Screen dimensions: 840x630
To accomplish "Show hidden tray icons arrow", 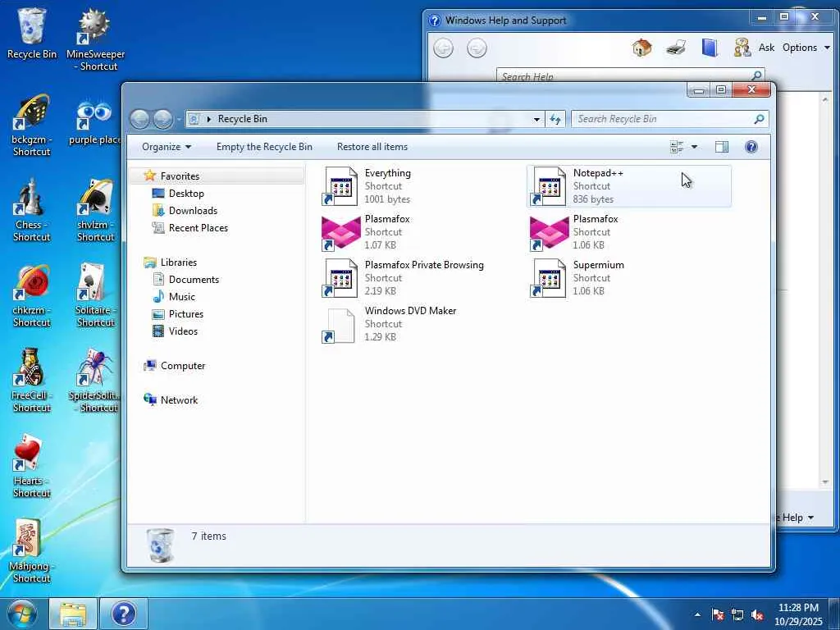I will click(x=697, y=614).
